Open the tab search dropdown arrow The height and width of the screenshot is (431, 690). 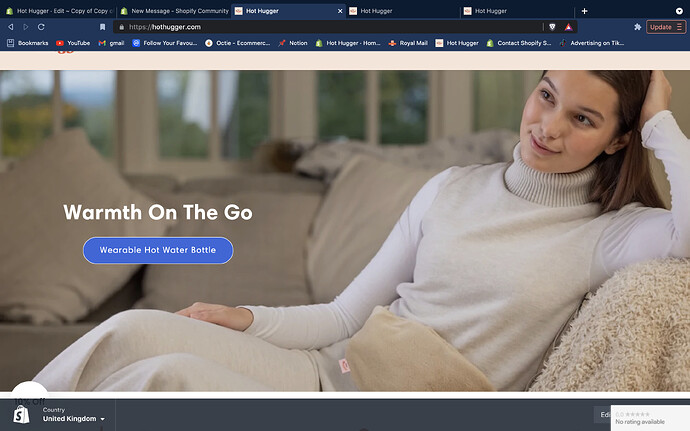(679, 11)
